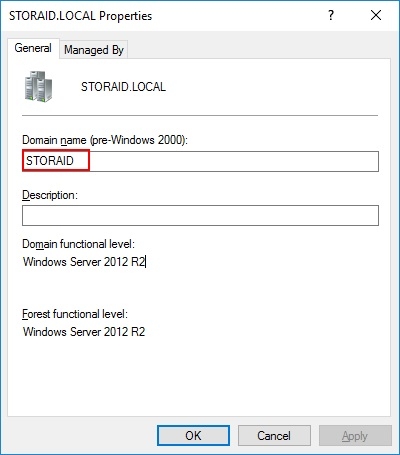Select the domain servers icon
This screenshot has width=400, height=455.
point(39,86)
